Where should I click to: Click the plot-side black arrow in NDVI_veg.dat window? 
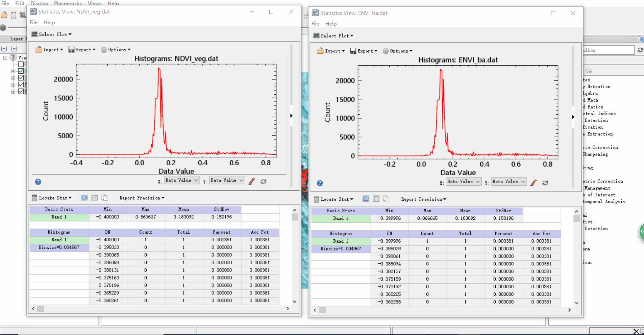click(x=291, y=116)
